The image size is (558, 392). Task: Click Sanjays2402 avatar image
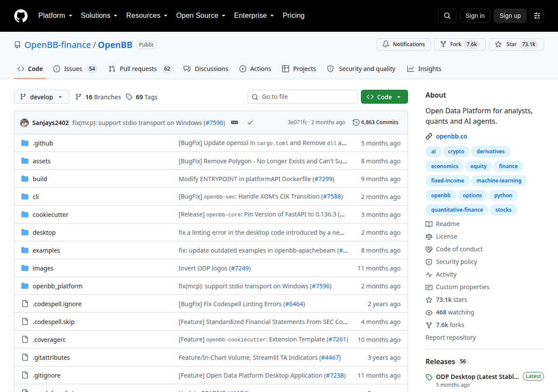click(24, 123)
